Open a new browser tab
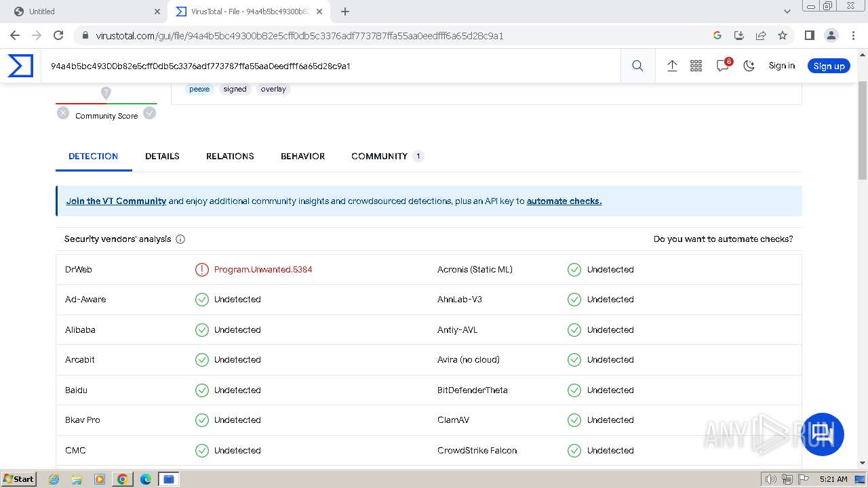The image size is (868, 488). (x=345, y=12)
